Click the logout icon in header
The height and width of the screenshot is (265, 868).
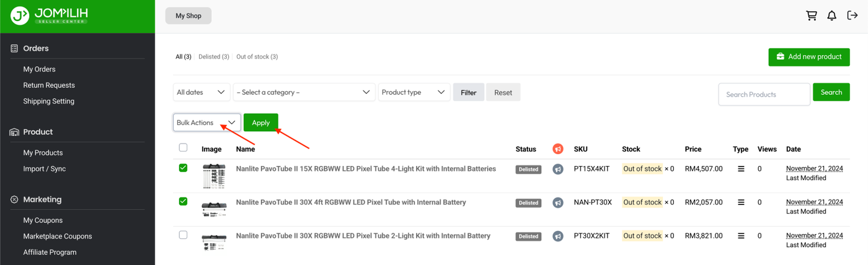(x=852, y=16)
